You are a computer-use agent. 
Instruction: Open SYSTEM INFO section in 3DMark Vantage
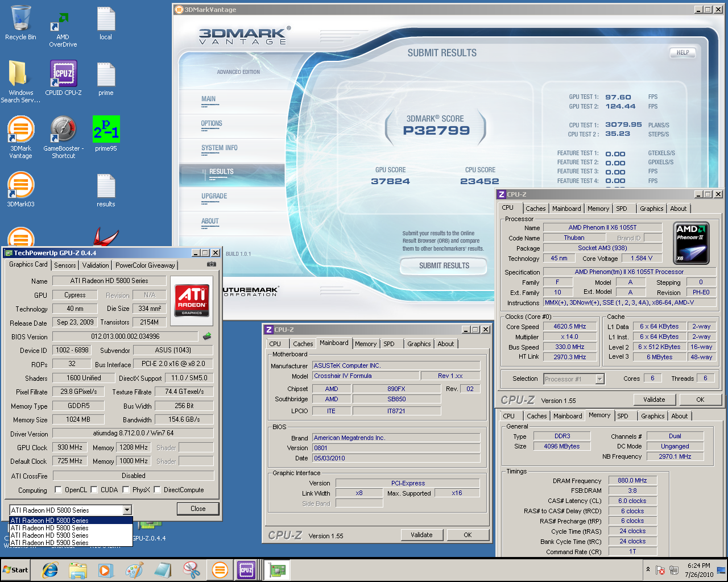click(220, 148)
